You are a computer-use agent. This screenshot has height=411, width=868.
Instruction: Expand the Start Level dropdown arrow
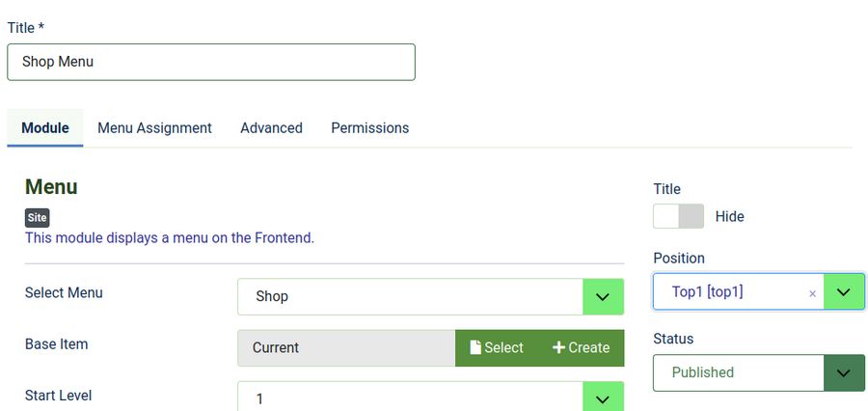tap(603, 397)
